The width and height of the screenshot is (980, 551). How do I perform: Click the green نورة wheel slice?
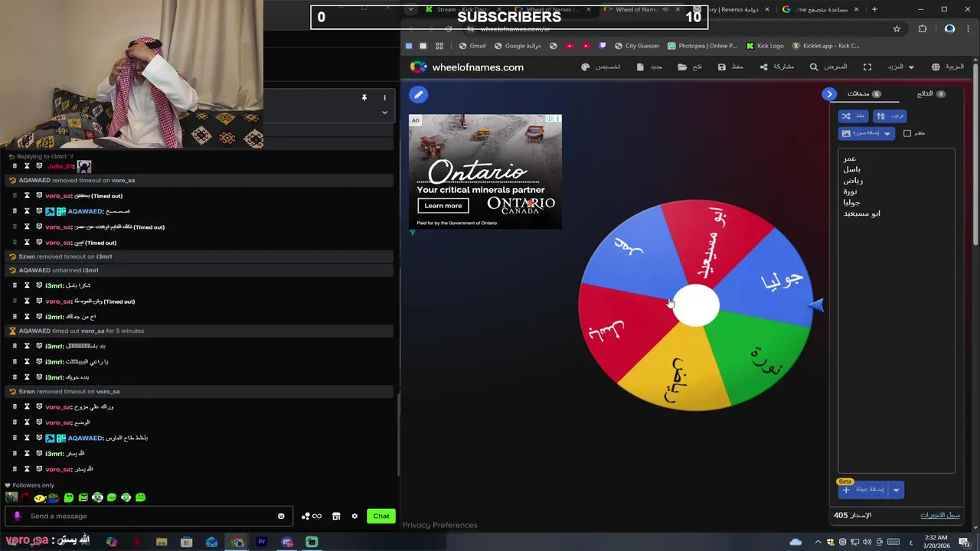760,360
